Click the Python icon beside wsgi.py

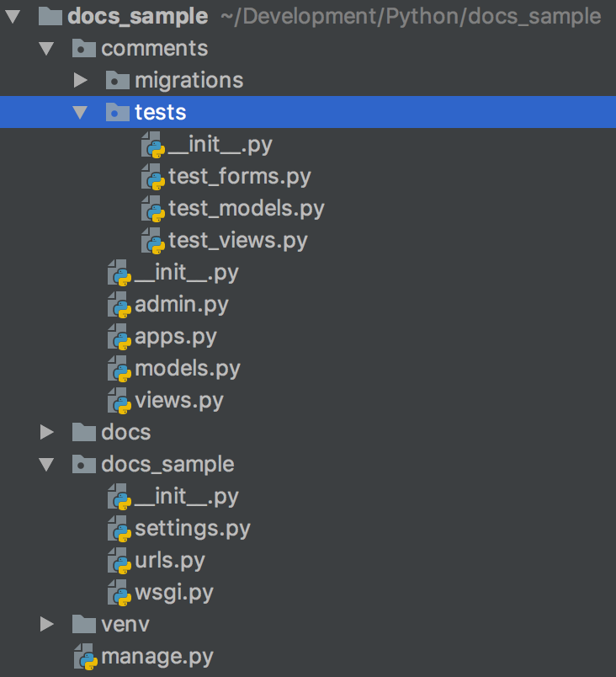click(119, 593)
